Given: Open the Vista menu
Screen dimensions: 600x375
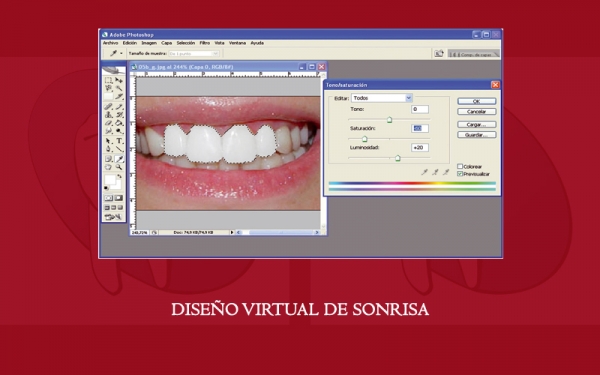Looking at the screenshot, I should (219, 43).
